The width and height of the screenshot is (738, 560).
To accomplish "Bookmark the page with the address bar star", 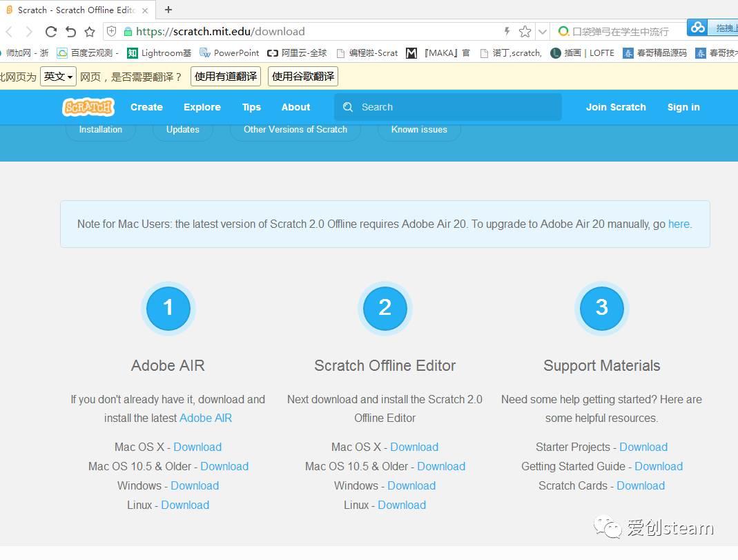I will (525, 32).
